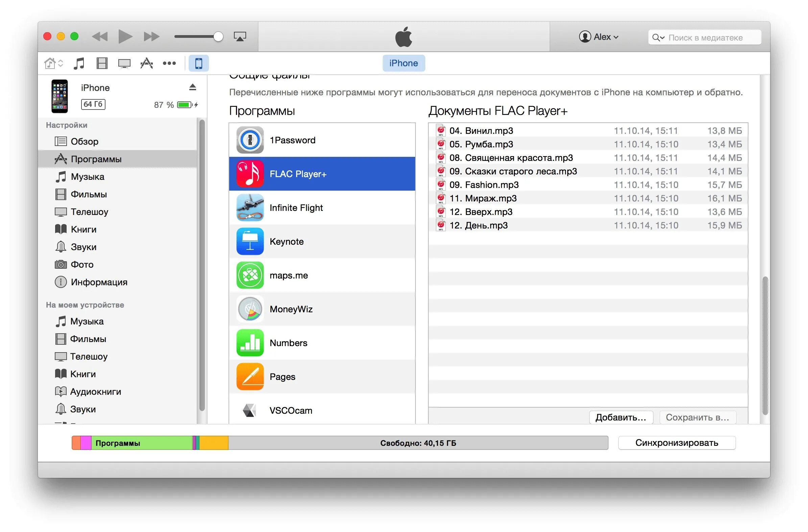Open Аудиокниги on the device
Screen dimensions: 808x532
click(117, 392)
